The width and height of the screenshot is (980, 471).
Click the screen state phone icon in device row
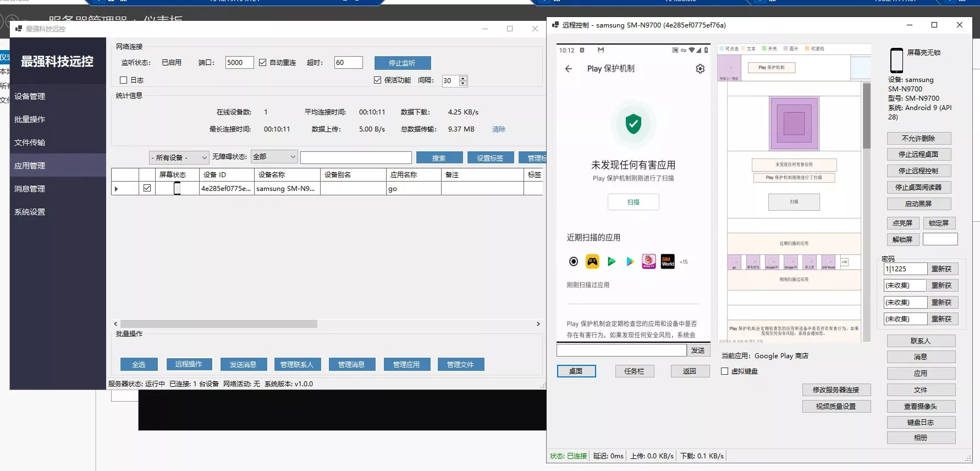[x=177, y=188]
